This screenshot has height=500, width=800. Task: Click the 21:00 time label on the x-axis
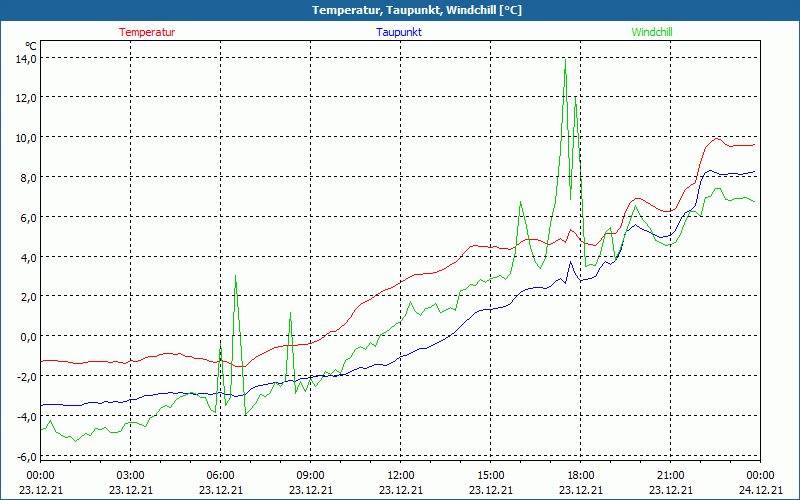coord(670,475)
